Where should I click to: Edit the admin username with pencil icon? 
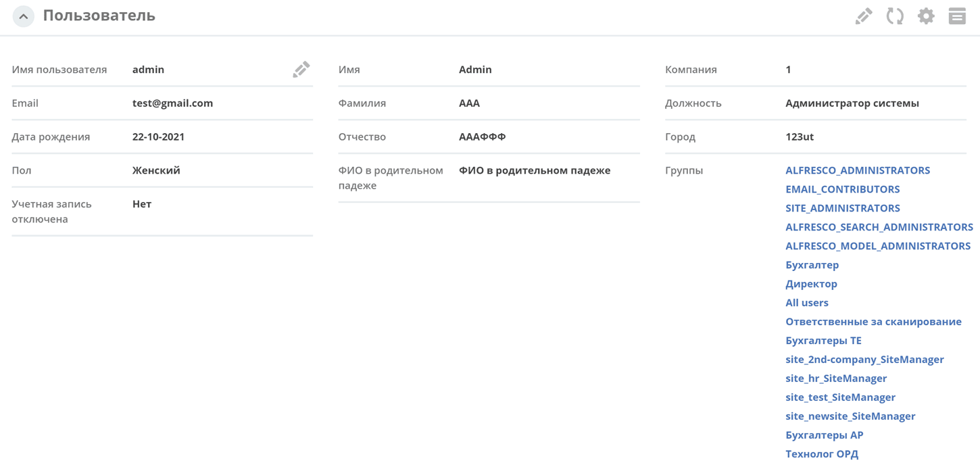coord(301,69)
